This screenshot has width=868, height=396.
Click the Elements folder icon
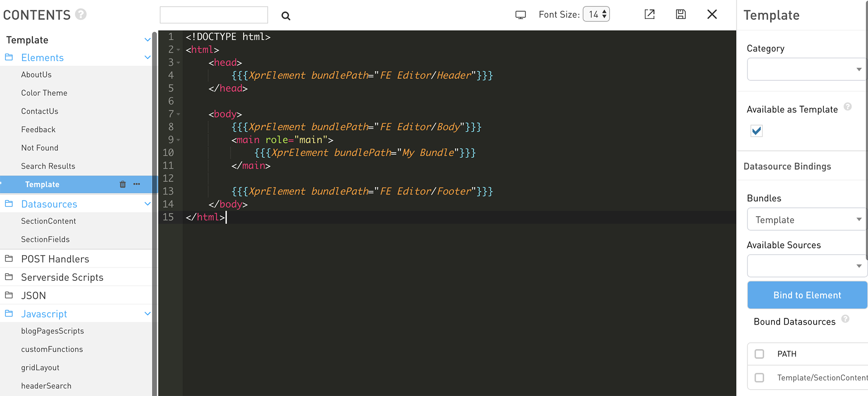[9, 57]
